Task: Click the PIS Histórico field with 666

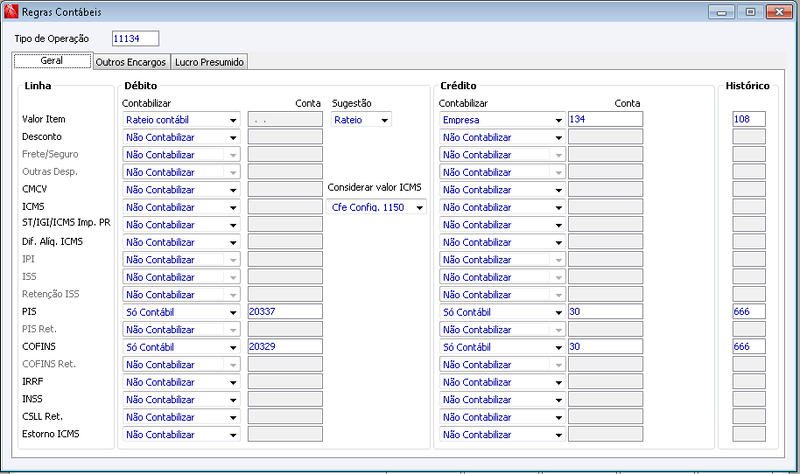Action: [749, 311]
